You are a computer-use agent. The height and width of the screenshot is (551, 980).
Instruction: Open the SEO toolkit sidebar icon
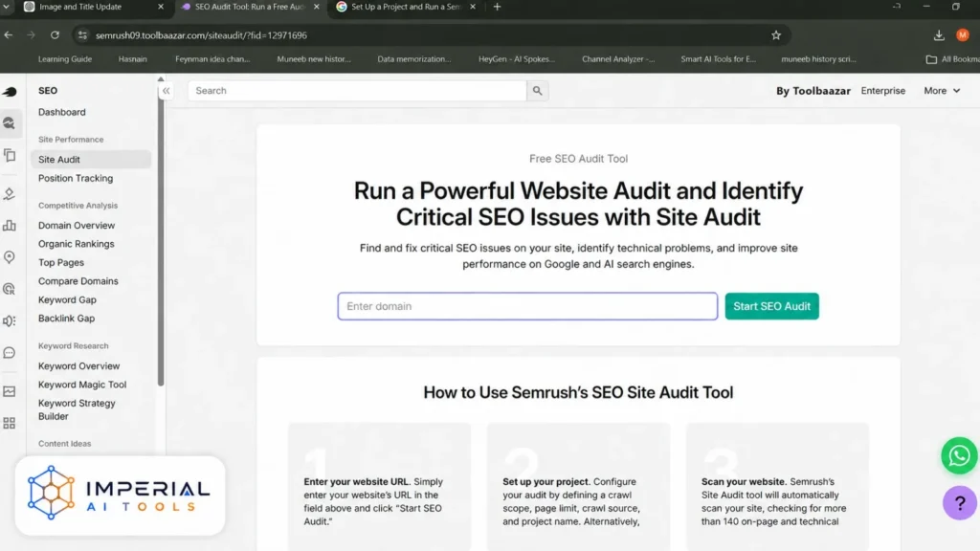click(10, 123)
